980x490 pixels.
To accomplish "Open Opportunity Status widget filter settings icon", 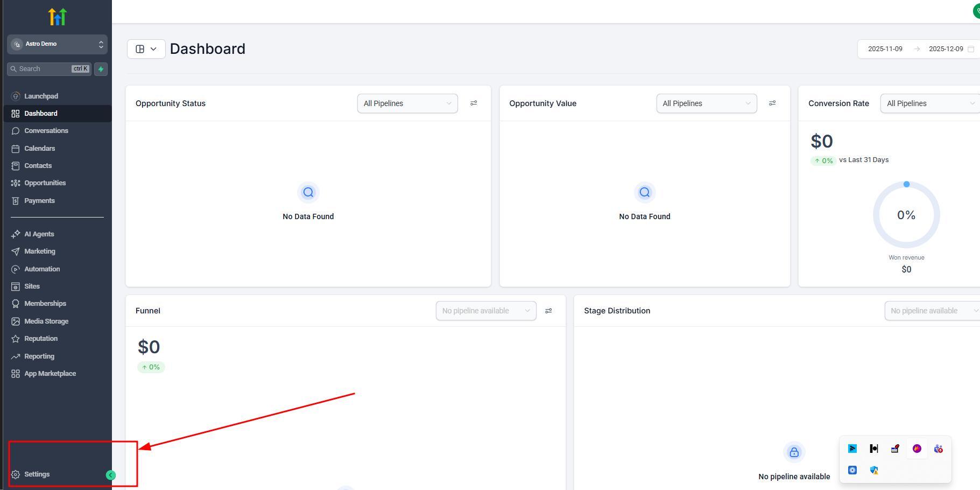I will tap(474, 103).
